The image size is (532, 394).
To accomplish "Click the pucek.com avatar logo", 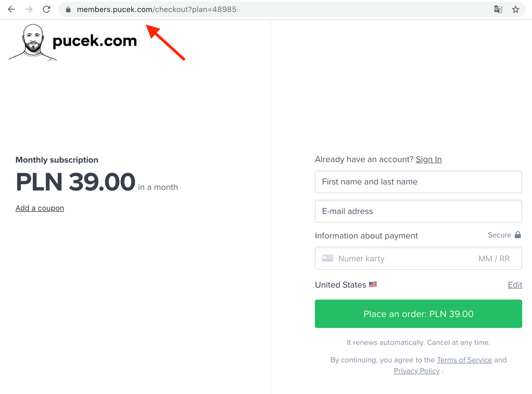I will 32,42.
